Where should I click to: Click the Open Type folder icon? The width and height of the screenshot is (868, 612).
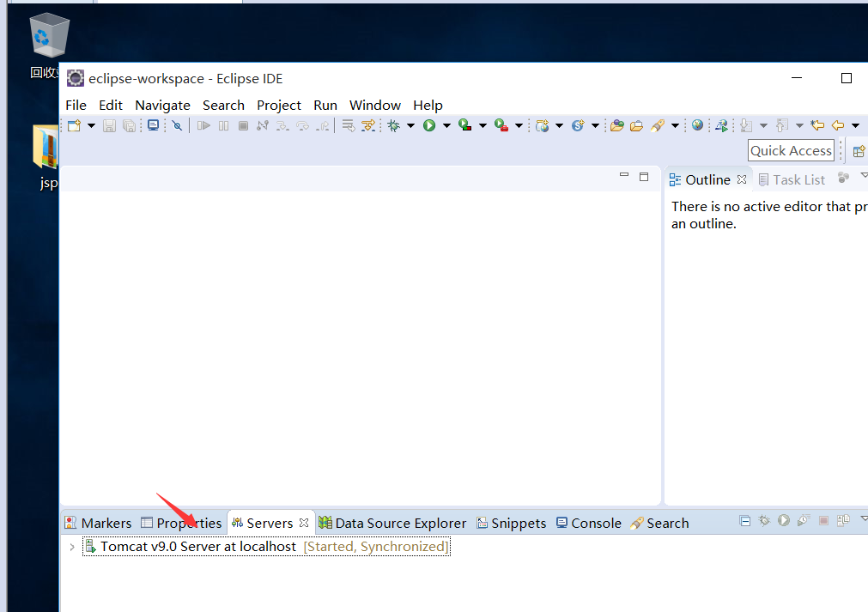[617, 125]
